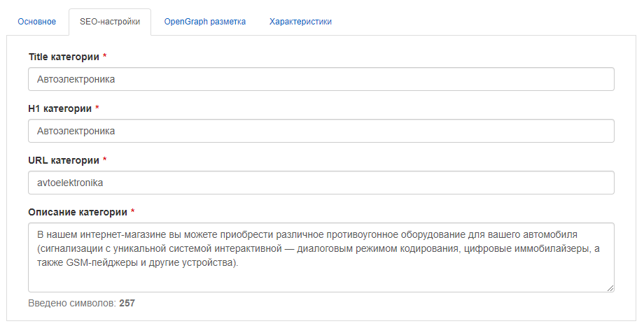Go to the Характеристики tab

(x=300, y=22)
